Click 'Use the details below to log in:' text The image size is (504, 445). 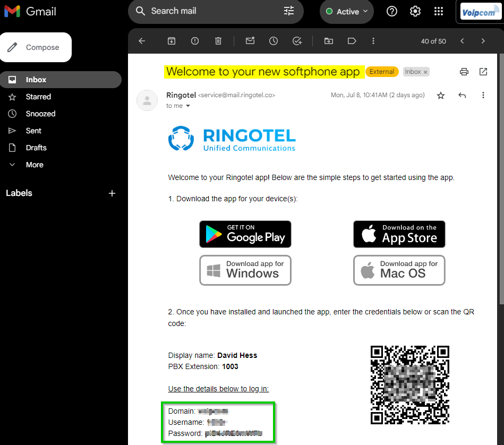[x=218, y=389]
